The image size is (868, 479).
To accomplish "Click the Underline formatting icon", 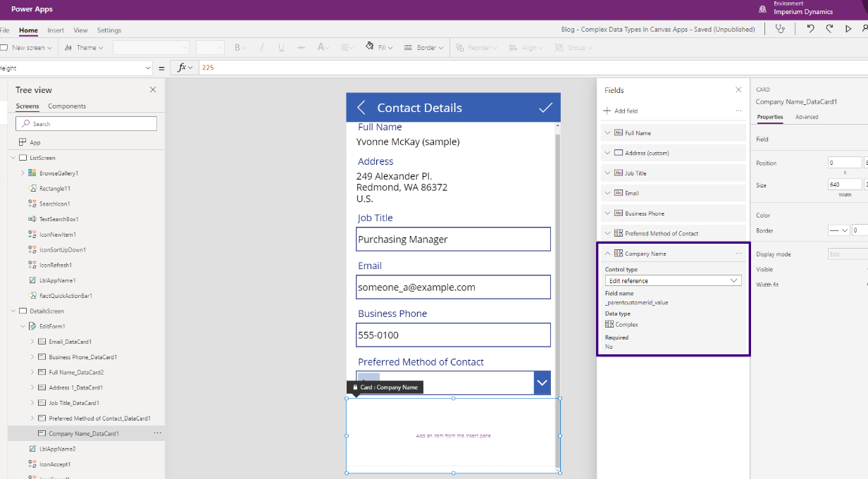I will [x=280, y=46].
